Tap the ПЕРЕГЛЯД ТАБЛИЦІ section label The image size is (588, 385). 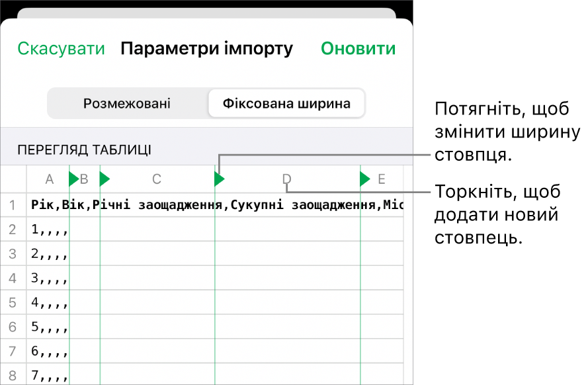85,150
